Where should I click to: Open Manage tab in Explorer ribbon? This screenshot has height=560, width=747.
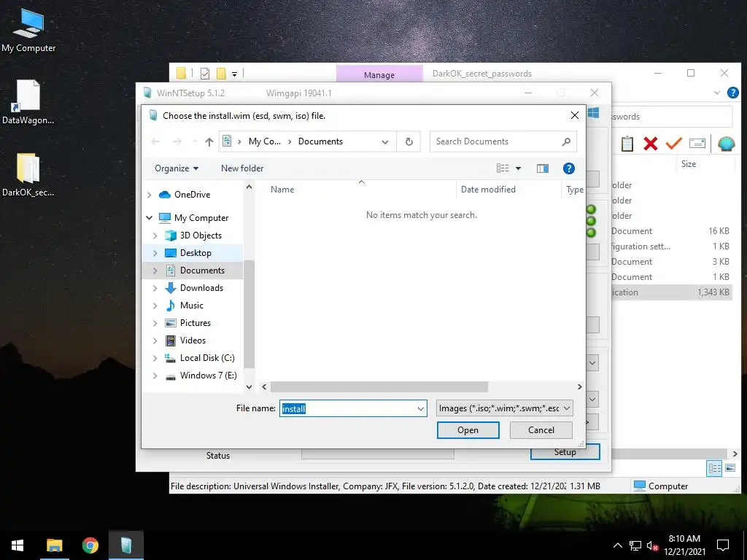point(379,75)
